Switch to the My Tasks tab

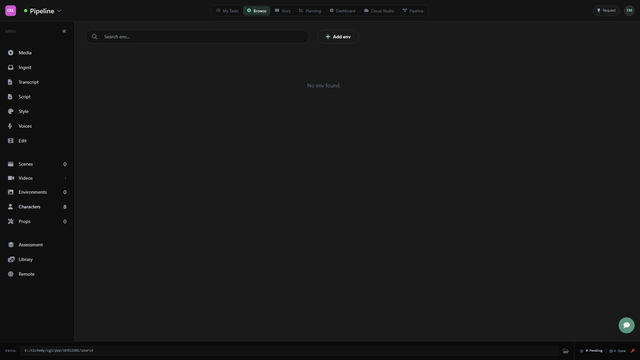pos(227,11)
